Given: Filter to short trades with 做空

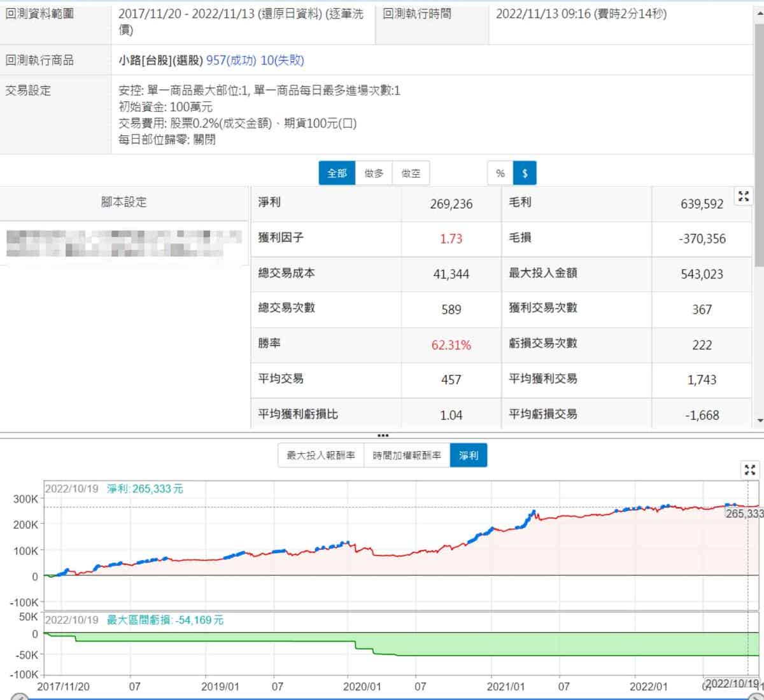Looking at the screenshot, I should [411, 173].
